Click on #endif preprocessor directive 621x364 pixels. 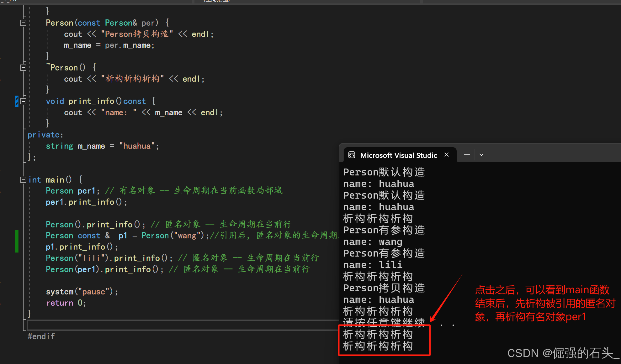[41, 336]
